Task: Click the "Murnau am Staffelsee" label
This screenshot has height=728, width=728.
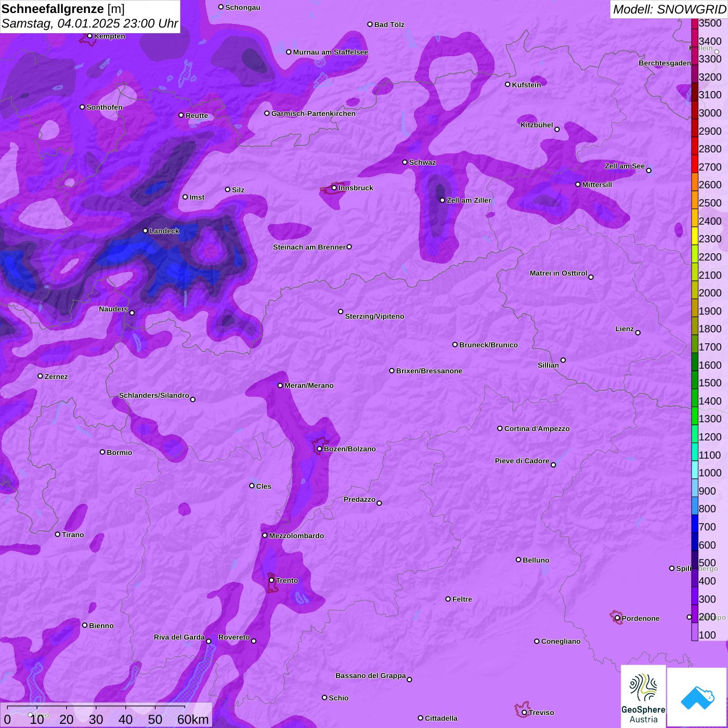Action: 331,52
